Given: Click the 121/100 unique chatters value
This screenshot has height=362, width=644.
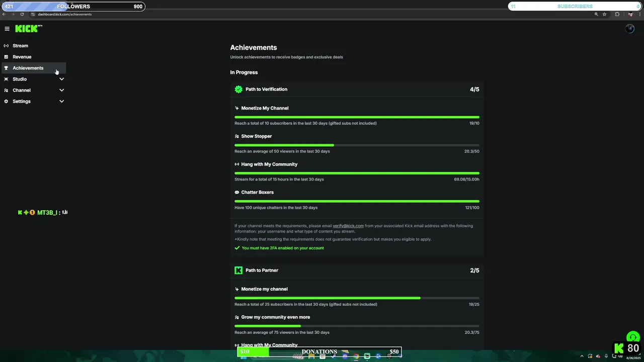Looking at the screenshot, I should point(472,208).
